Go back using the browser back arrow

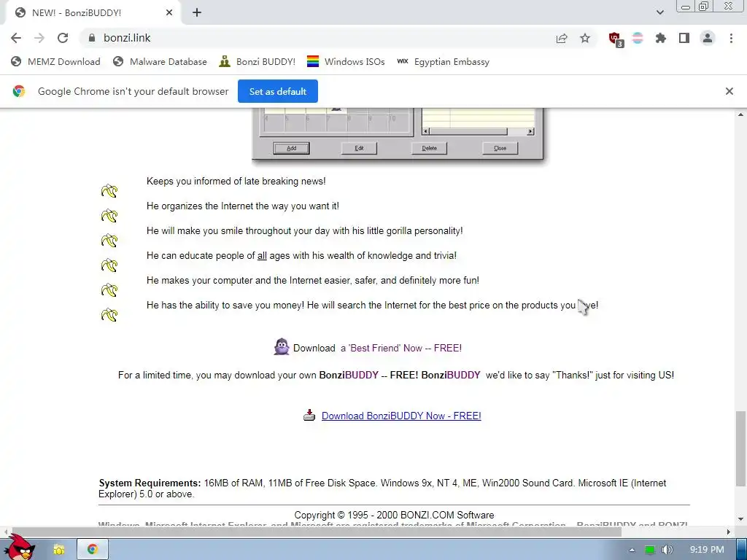(x=16, y=38)
